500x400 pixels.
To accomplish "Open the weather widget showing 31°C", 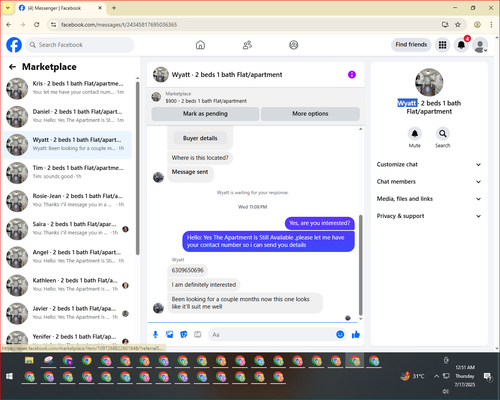I will tap(413, 376).
